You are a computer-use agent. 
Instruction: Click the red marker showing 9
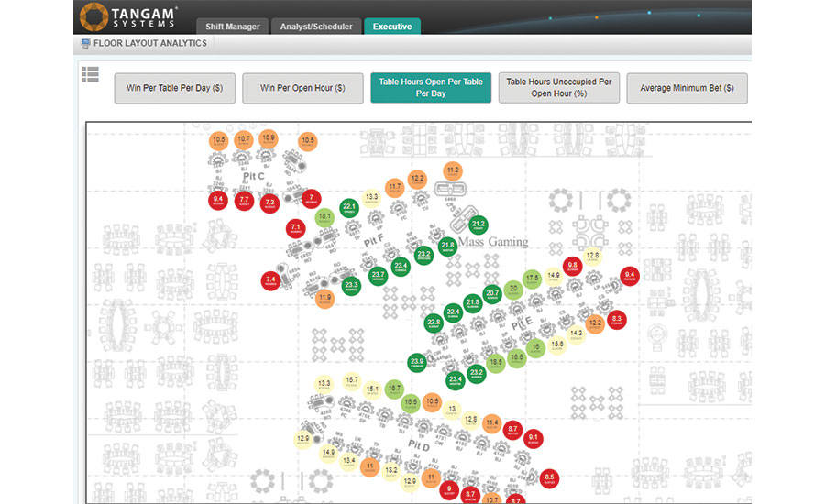click(449, 489)
